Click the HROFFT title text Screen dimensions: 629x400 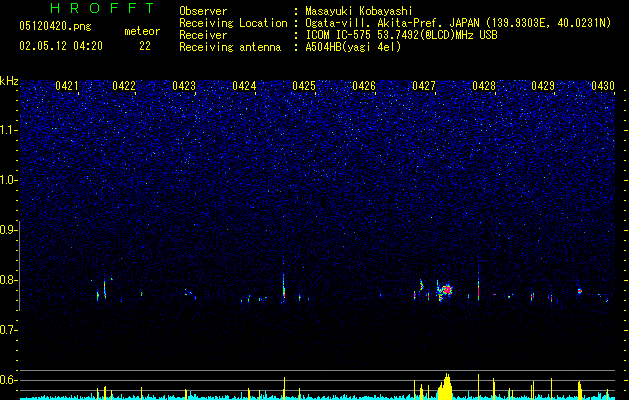103,8
